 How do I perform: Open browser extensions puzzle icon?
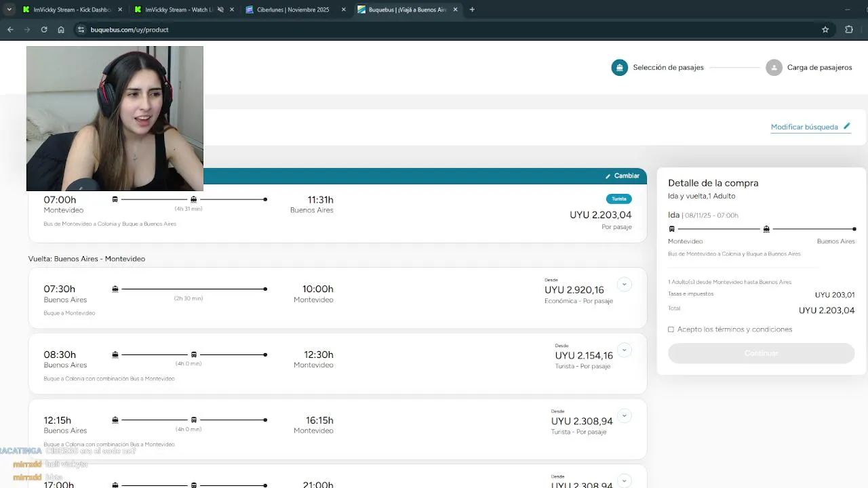coord(849,30)
